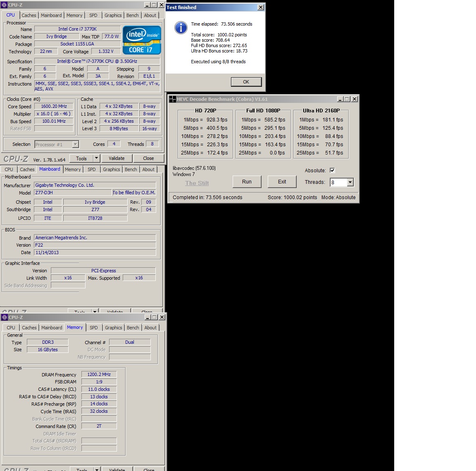Minimize the top CPU-Z window
Image resolution: width=476 pixels, height=471 pixels.
147,5
